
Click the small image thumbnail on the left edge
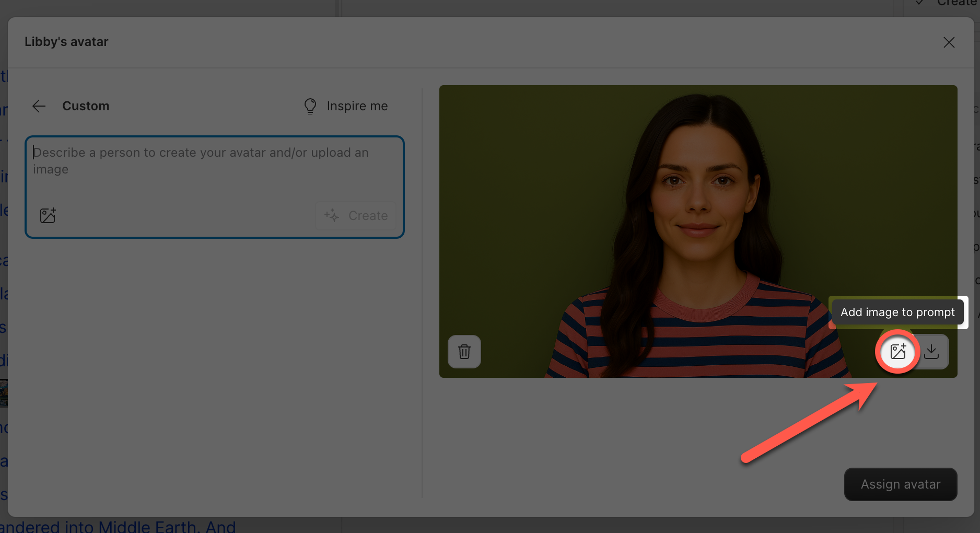(4, 393)
